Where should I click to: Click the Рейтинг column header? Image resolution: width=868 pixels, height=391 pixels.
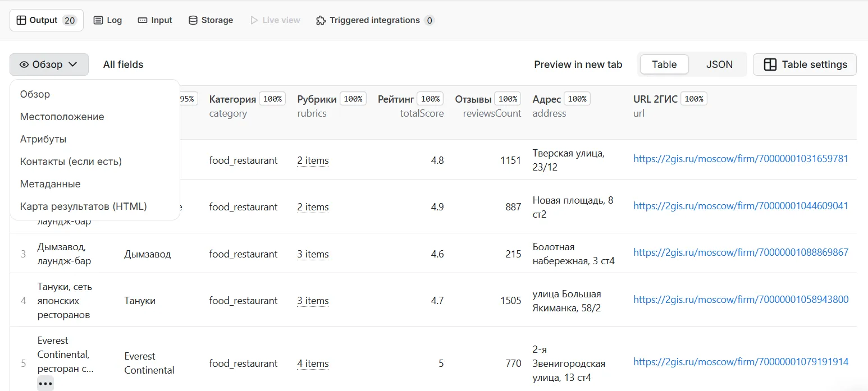click(396, 99)
